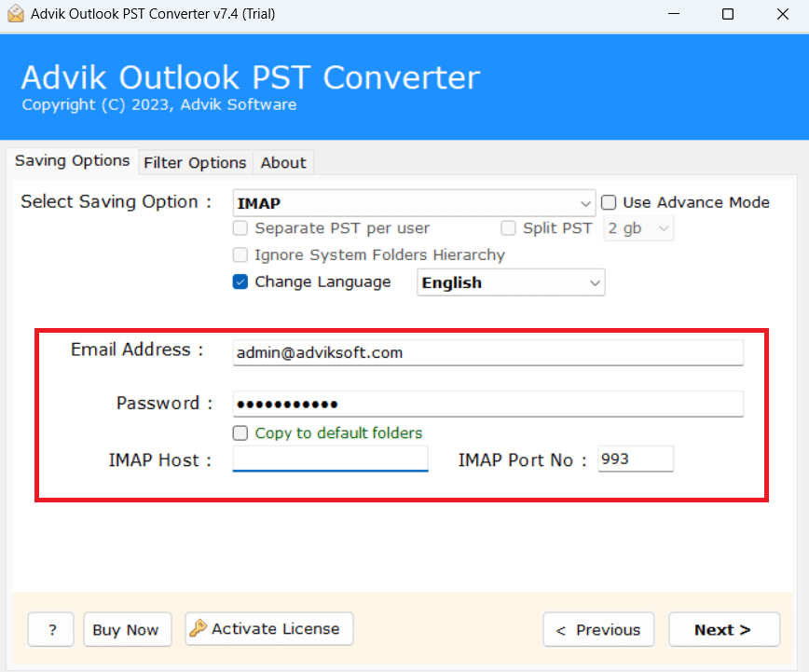Click the question mark help button

(51, 630)
